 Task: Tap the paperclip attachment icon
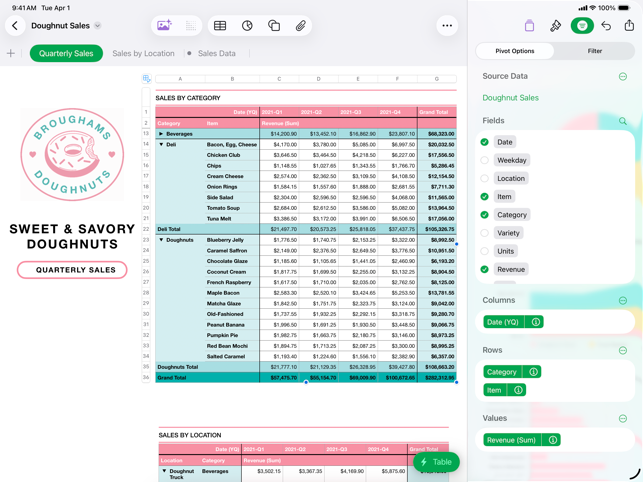pyautogui.click(x=301, y=26)
